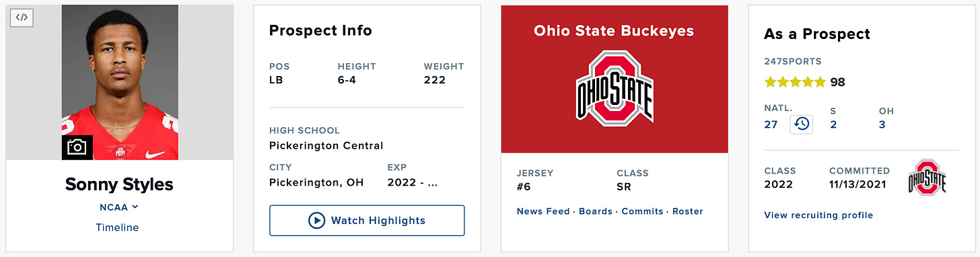
Task: Open the Commits link
Action: click(642, 211)
